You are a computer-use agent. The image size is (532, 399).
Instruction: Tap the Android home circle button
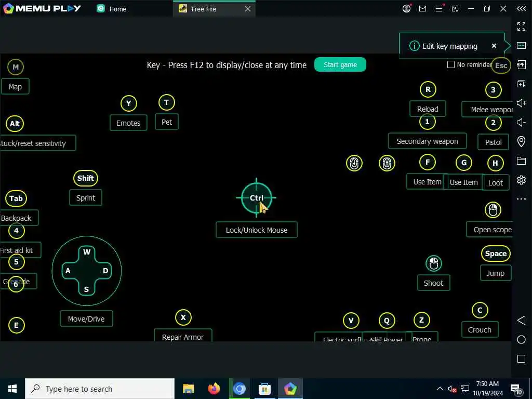[x=522, y=340]
